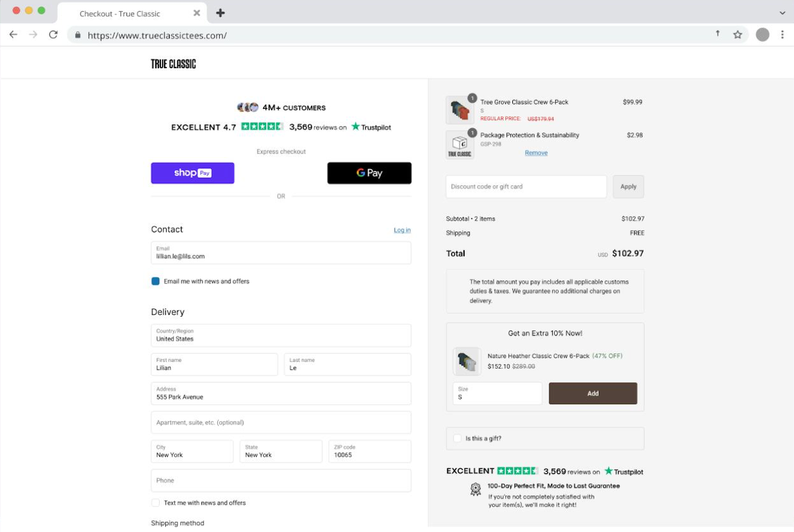Click the Address field
Image resolution: width=794 pixels, height=532 pixels.
[x=281, y=394]
